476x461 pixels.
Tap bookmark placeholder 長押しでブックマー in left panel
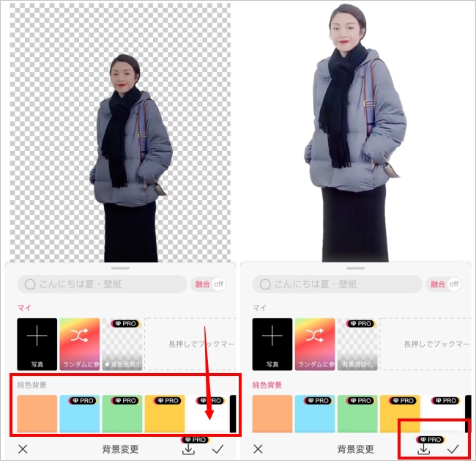(190, 344)
